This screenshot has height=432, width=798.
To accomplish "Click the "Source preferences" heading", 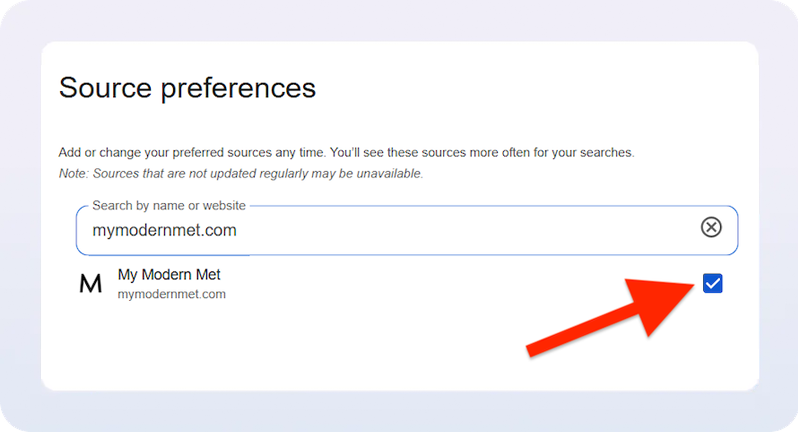I will [x=187, y=88].
